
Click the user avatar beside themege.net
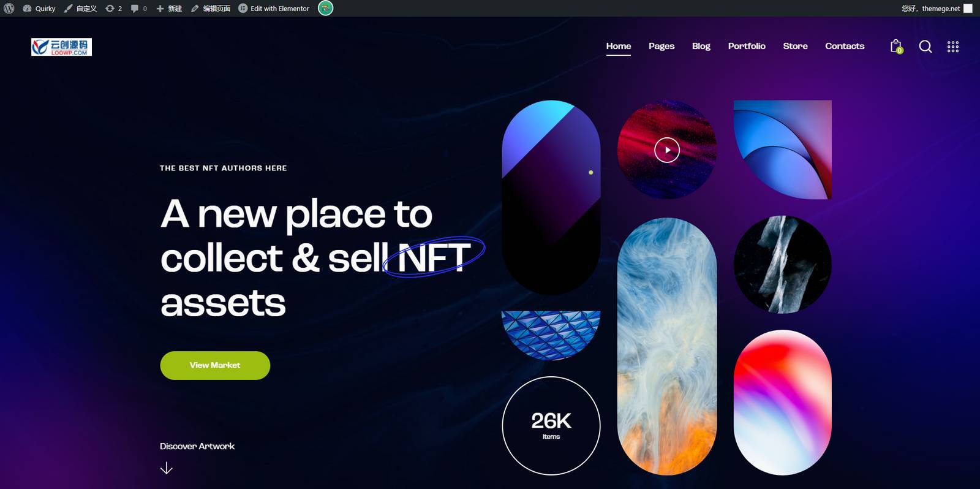(968, 8)
